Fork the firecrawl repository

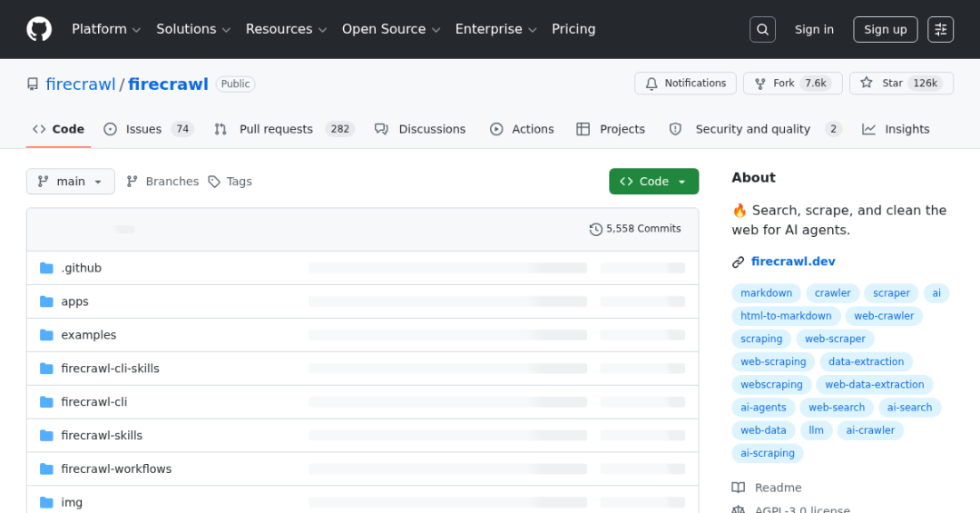792,84
